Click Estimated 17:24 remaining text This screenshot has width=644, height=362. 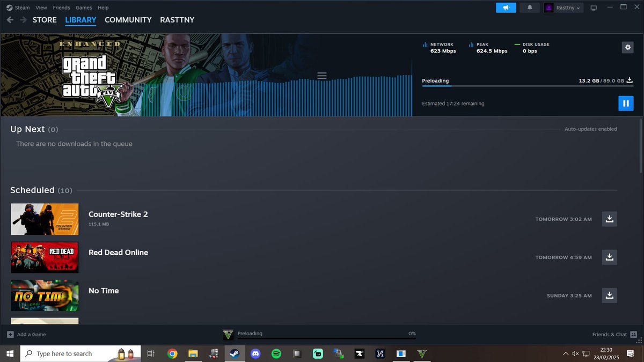tap(453, 104)
